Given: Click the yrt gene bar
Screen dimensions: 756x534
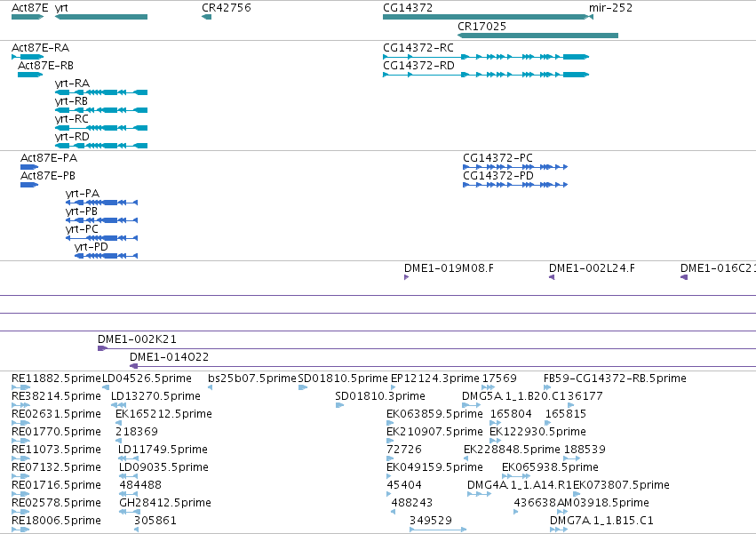Looking at the screenshot, I should pyautogui.click(x=101, y=17).
